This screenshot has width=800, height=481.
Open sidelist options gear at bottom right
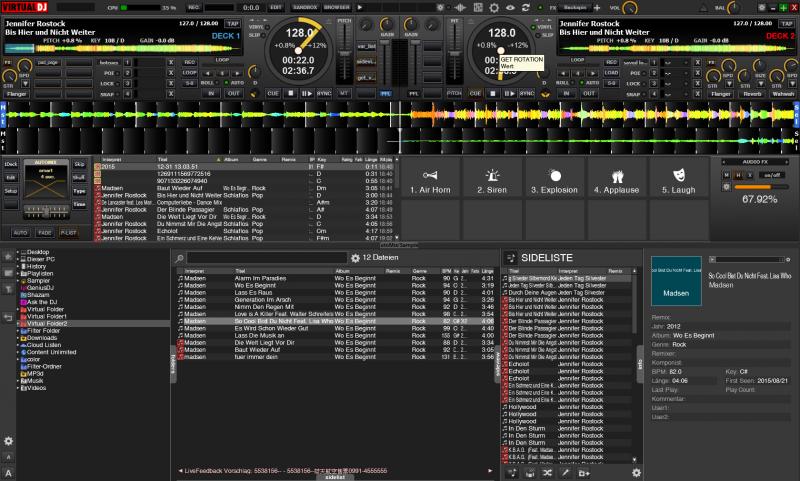coord(636,473)
